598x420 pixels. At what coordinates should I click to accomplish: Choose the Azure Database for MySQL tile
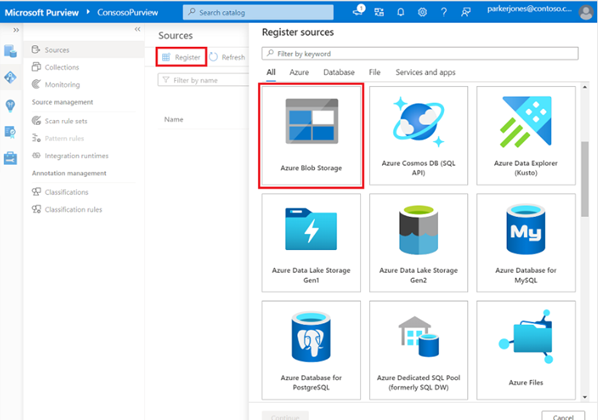click(526, 243)
